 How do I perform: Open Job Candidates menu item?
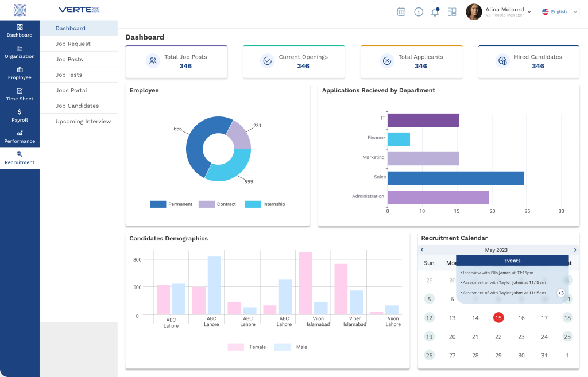coord(79,106)
